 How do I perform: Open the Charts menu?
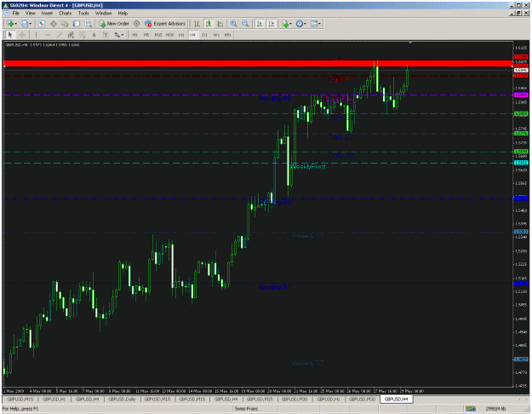[66, 13]
